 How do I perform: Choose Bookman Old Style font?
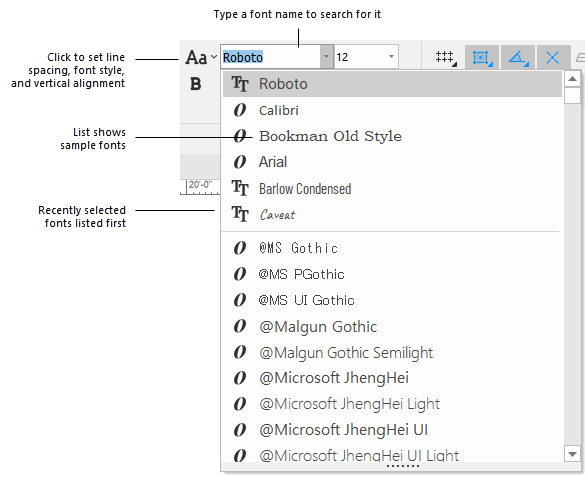click(x=392, y=136)
